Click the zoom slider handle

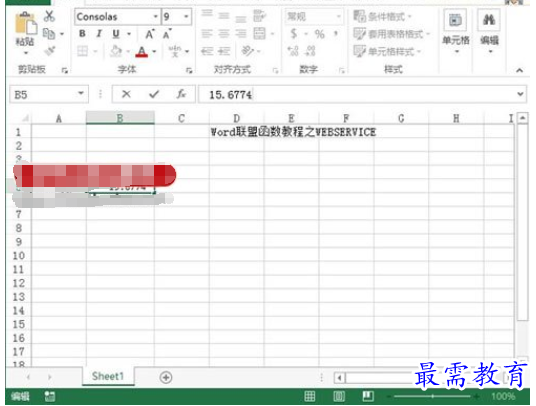click(432, 396)
